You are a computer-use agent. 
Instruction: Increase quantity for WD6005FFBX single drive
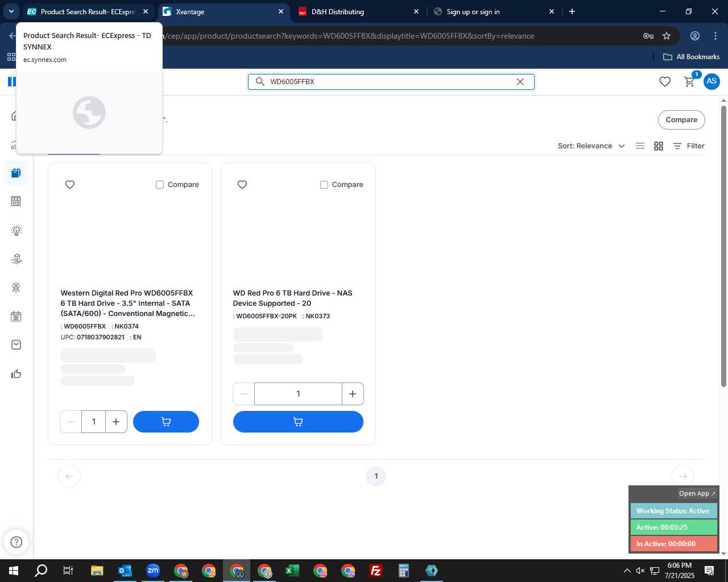(x=116, y=422)
